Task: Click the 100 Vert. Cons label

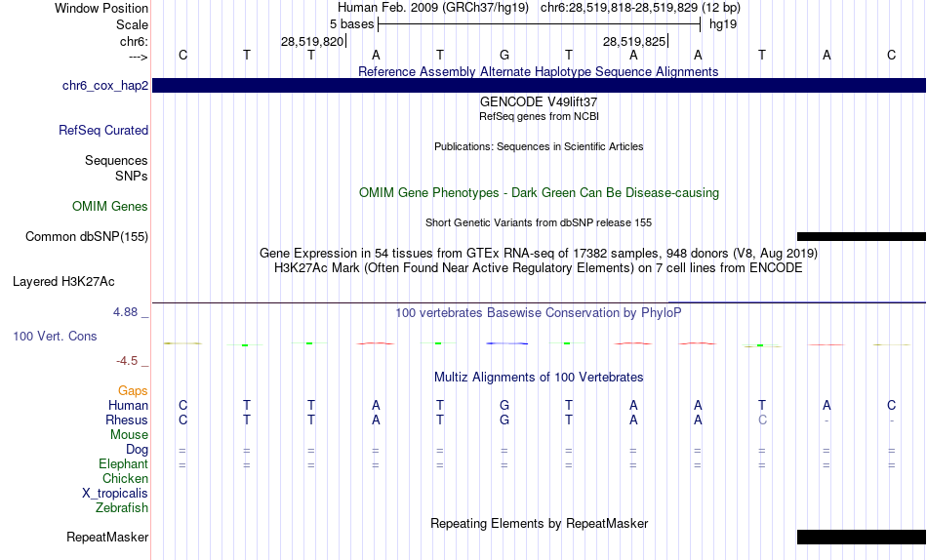Action: (x=55, y=336)
